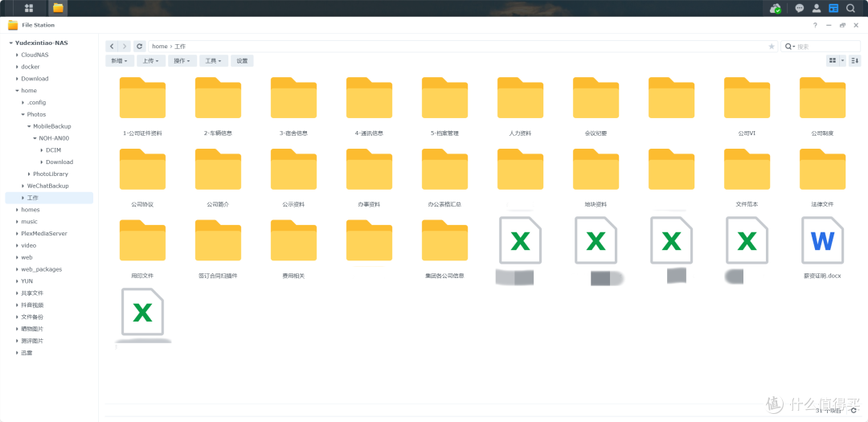Expand the CloudNAS tree node
The height and width of the screenshot is (422, 868).
coord(17,55)
